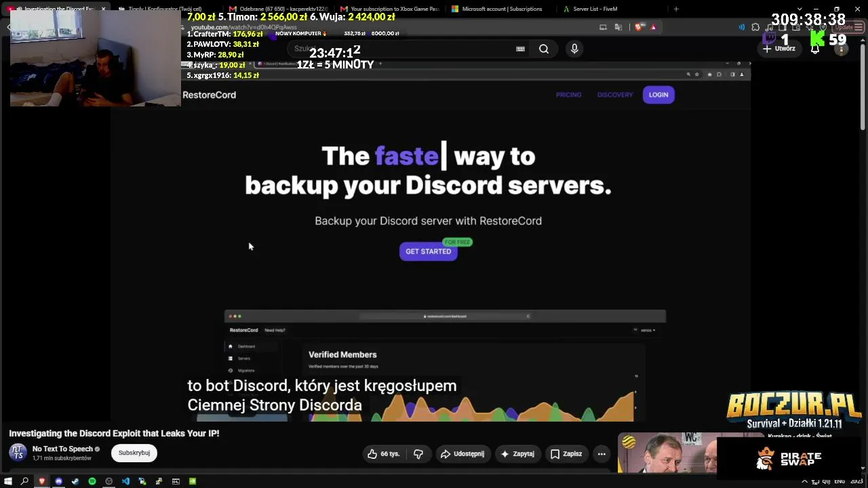Open more actions three-dot menu
The image size is (868, 488).
point(601,454)
